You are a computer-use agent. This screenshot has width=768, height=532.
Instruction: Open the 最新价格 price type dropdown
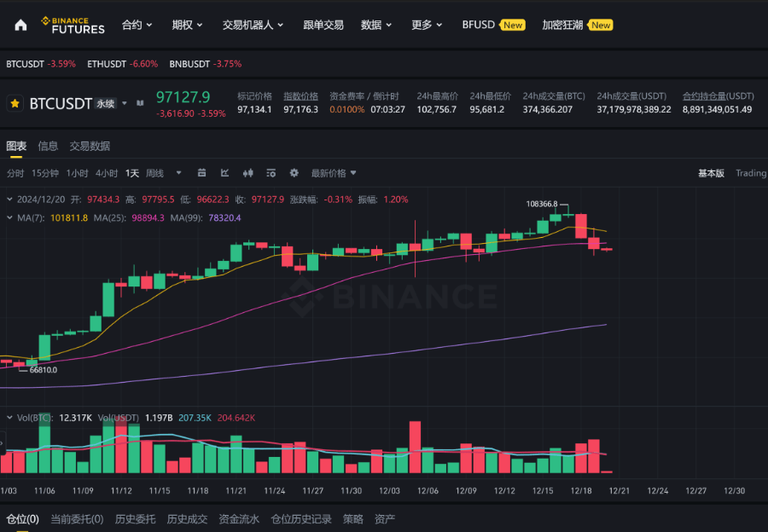[334, 173]
